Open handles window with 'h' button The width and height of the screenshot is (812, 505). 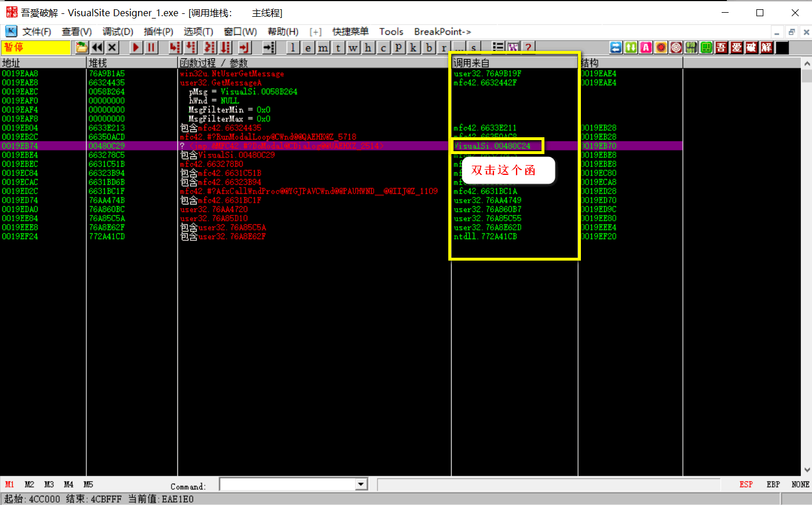(368, 47)
